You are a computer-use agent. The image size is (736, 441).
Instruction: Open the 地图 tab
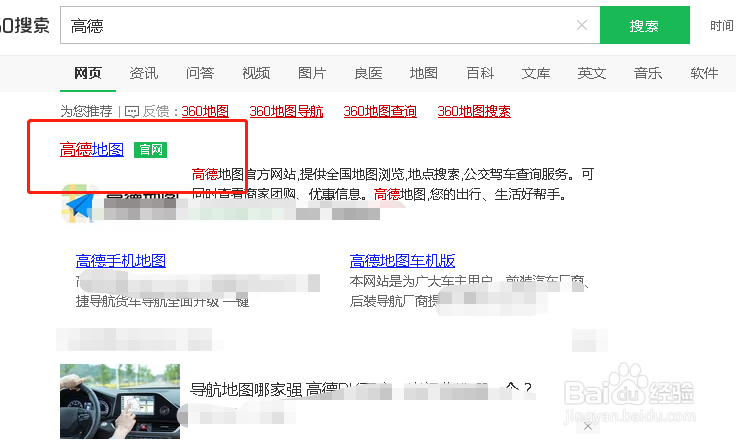(x=424, y=73)
